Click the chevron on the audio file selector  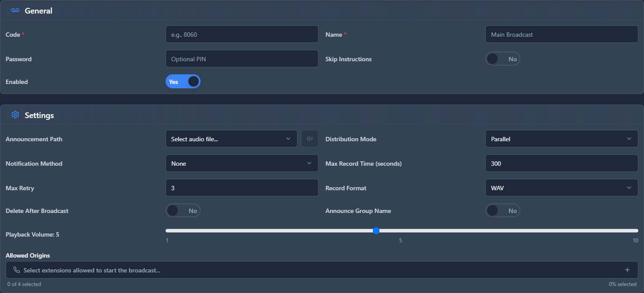point(288,138)
